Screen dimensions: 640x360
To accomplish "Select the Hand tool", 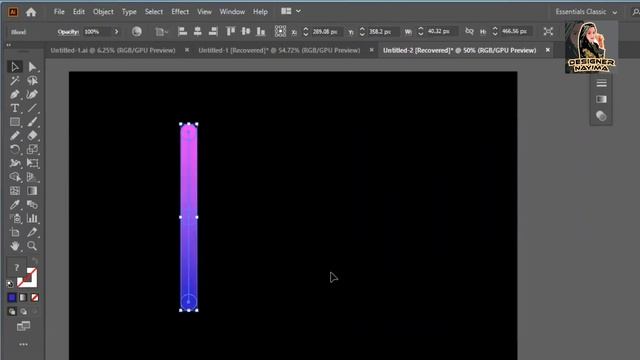I will pyautogui.click(x=15, y=246).
